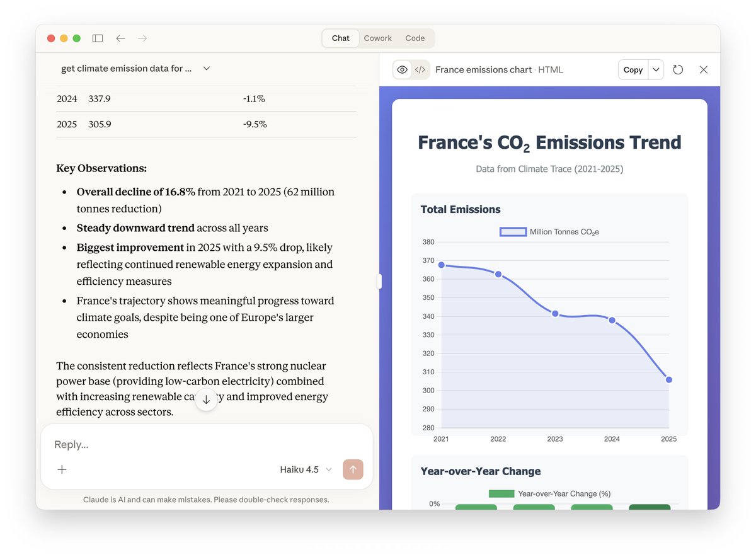Click the plus attachment icon in reply box
Image resolution: width=756 pixels, height=557 pixels.
(x=61, y=469)
